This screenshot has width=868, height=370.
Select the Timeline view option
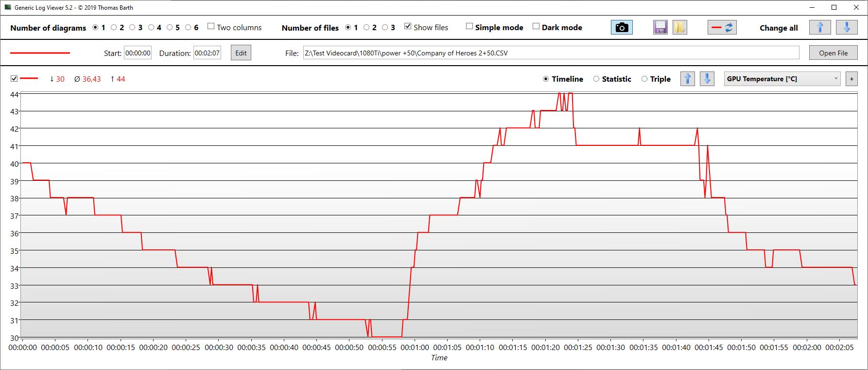click(x=546, y=79)
